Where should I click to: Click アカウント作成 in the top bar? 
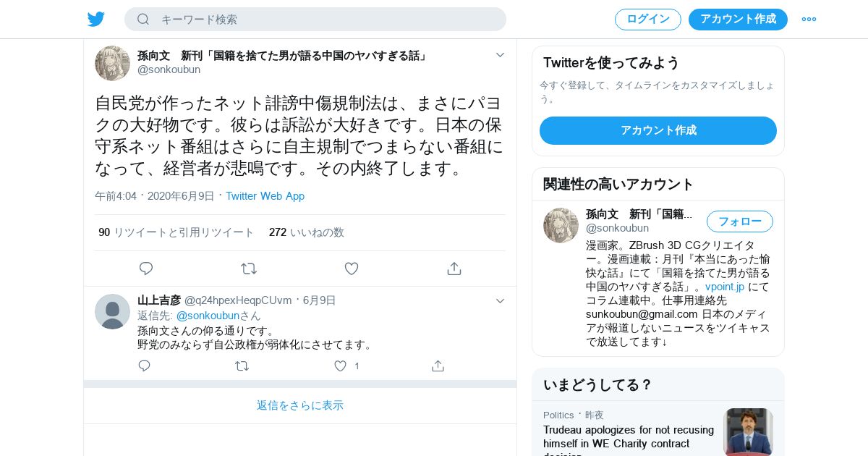[738, 20]
